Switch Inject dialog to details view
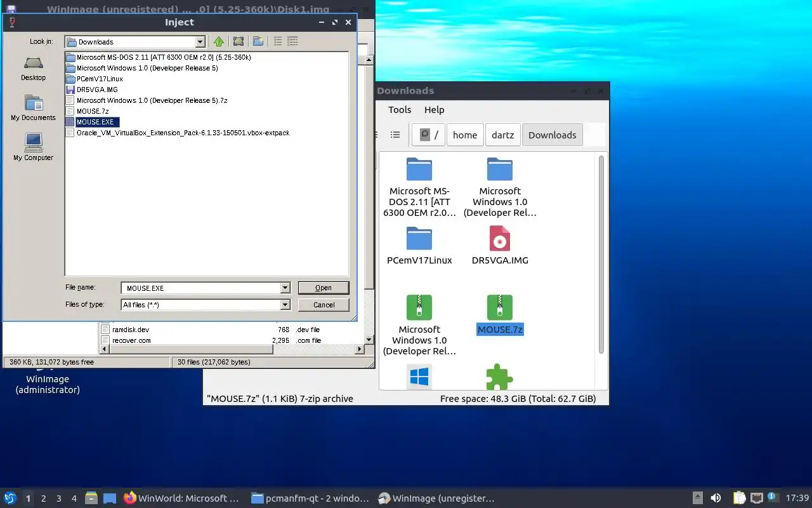 (x=292, y=41)
